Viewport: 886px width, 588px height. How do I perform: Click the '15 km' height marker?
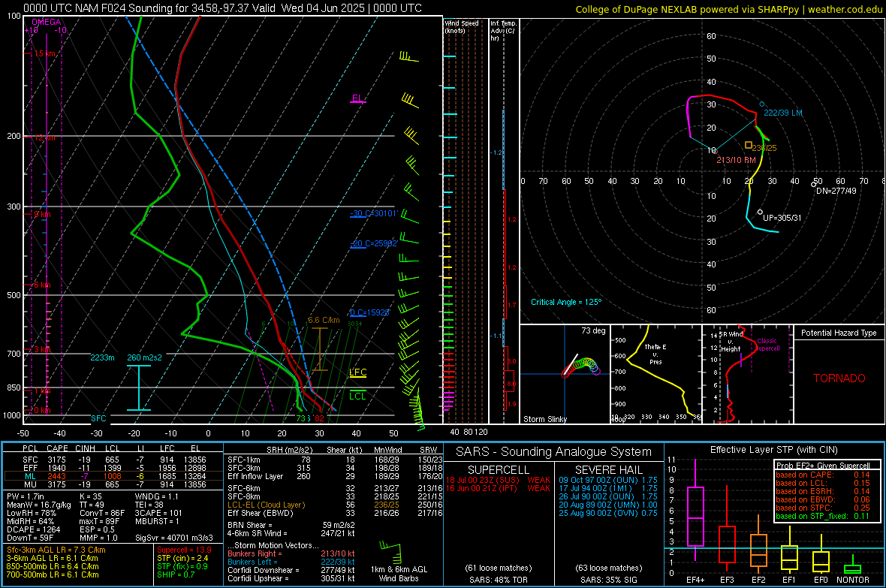click(x=44, y=53)
